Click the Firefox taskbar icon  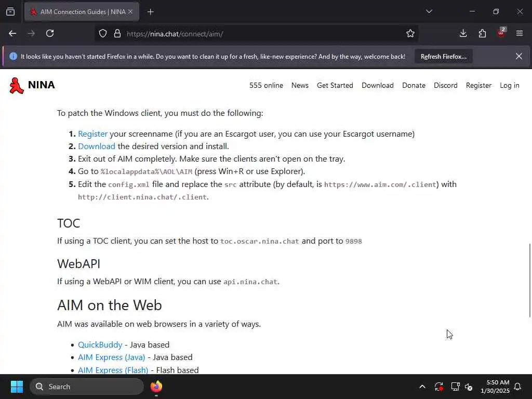point(156,387)
